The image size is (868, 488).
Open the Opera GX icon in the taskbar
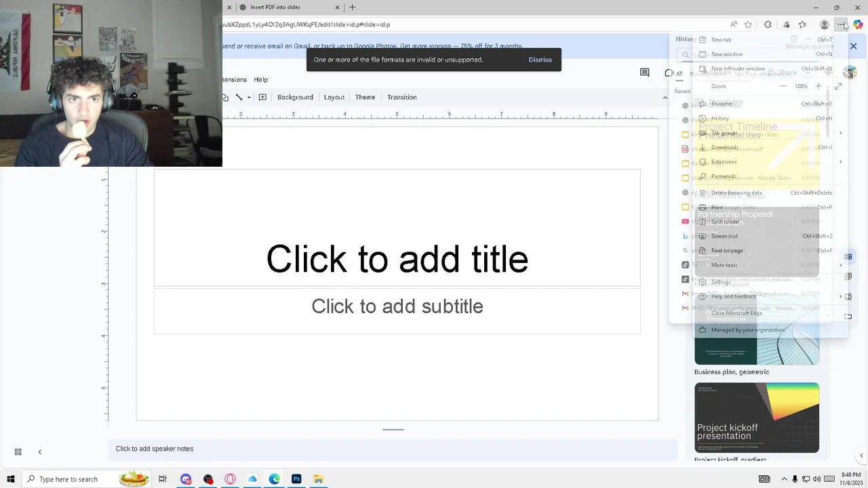point(230,479)
